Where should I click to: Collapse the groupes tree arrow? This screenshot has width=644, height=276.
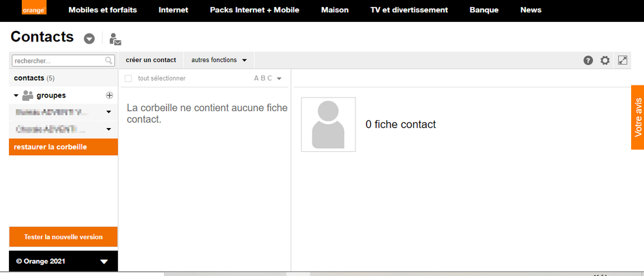click(x=16, y=96)
